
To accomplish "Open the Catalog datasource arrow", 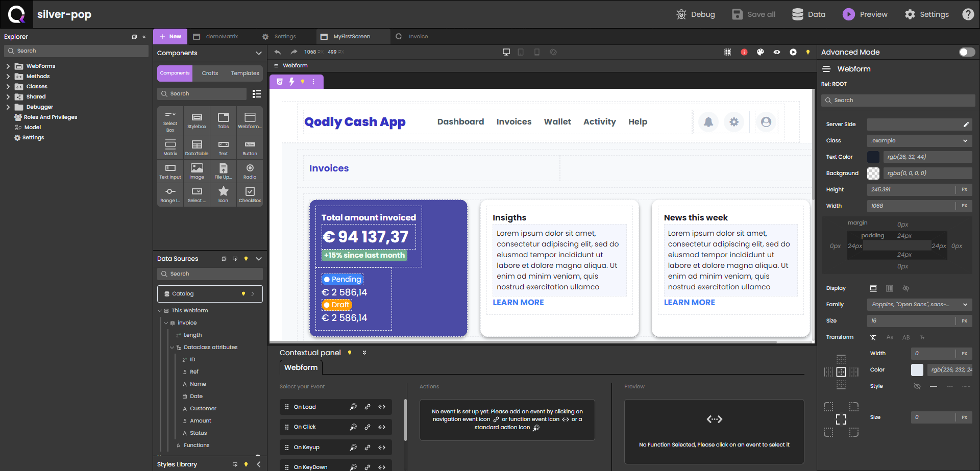I will (253, 294).
